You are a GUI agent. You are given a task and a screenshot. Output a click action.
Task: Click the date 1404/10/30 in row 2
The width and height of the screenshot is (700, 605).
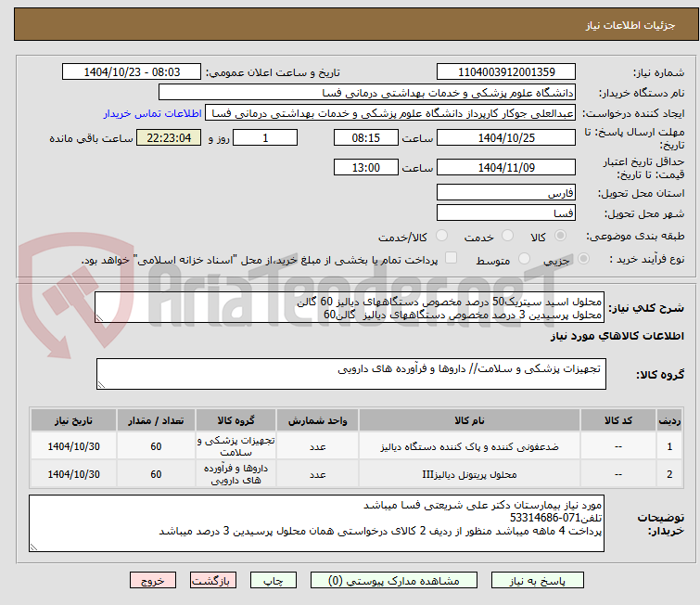tap(73, 473)
